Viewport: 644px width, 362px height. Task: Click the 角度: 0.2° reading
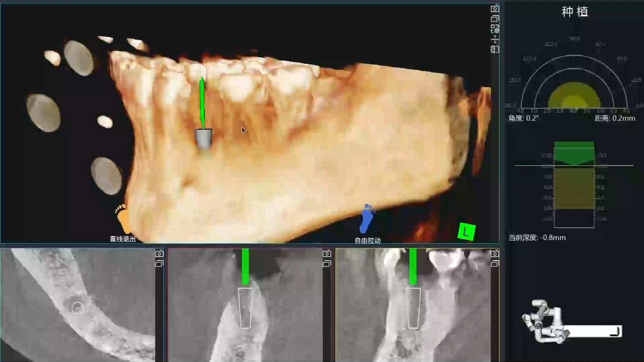[524, 118]
